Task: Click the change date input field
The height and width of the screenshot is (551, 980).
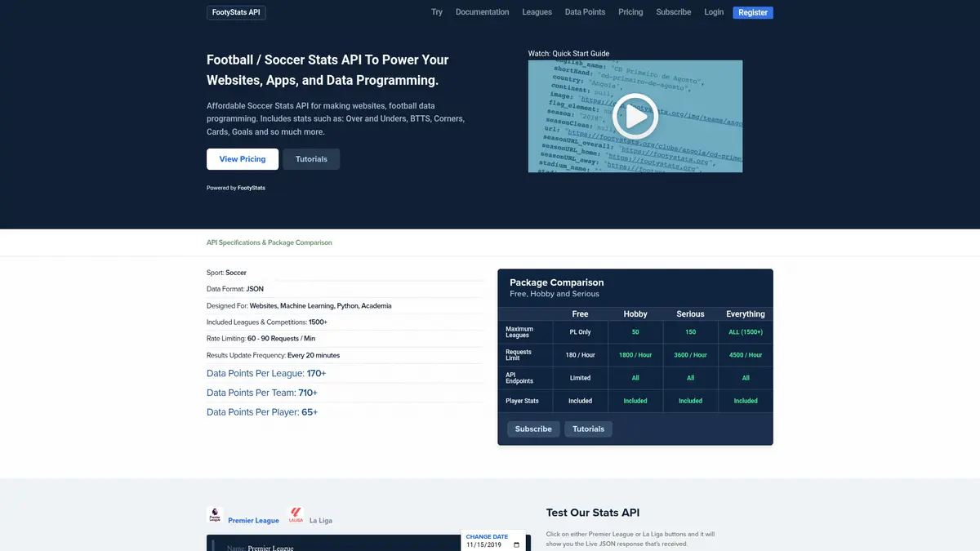Action: 493,544
